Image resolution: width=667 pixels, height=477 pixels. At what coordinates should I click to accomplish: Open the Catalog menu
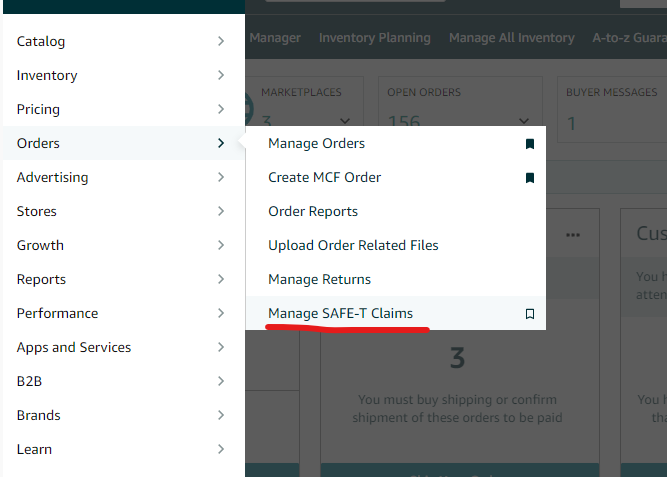pos(124,41)
